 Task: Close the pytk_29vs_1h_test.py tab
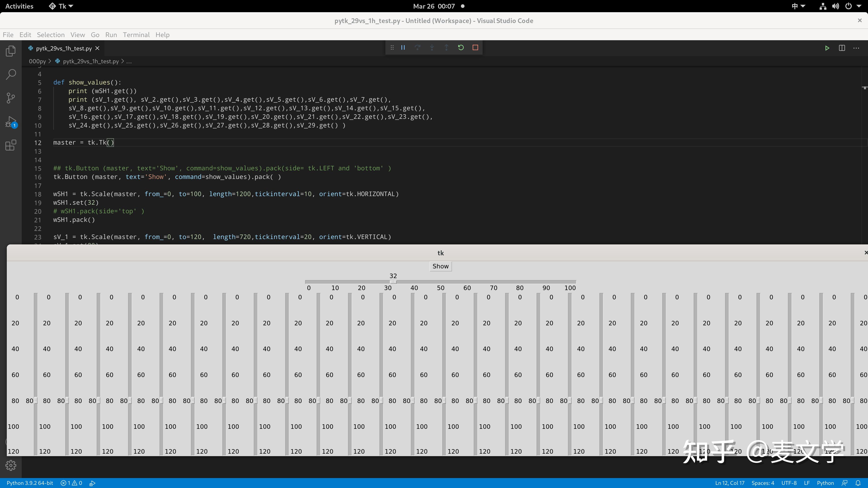(97, 48)
